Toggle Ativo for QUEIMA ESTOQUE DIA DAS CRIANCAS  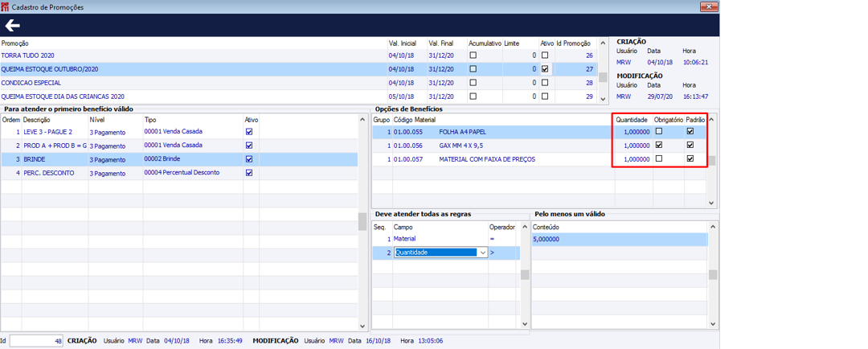(x=545, y=96)
